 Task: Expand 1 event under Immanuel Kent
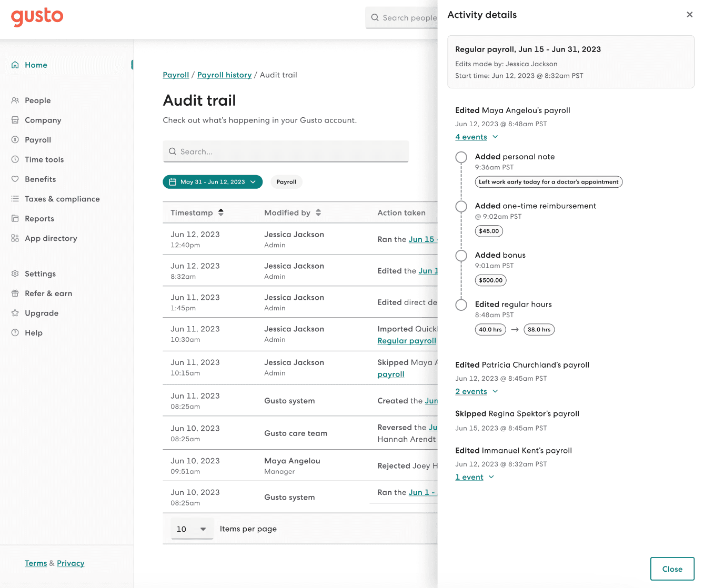(x=475, y=477)
